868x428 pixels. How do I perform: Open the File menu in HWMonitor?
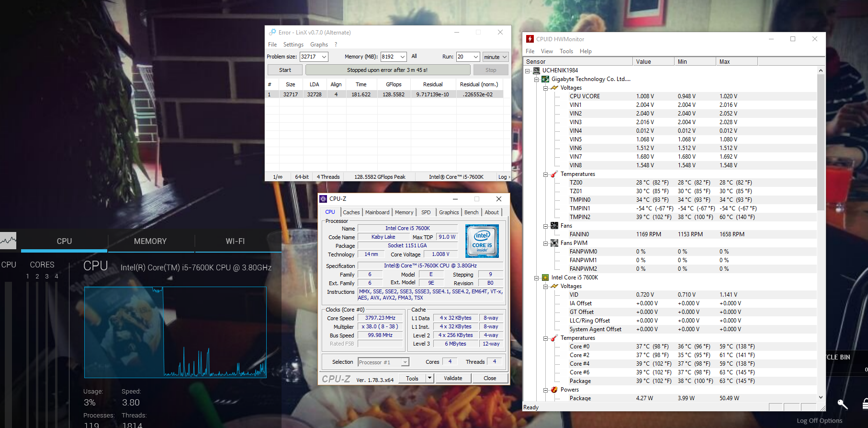coord(530,51)
